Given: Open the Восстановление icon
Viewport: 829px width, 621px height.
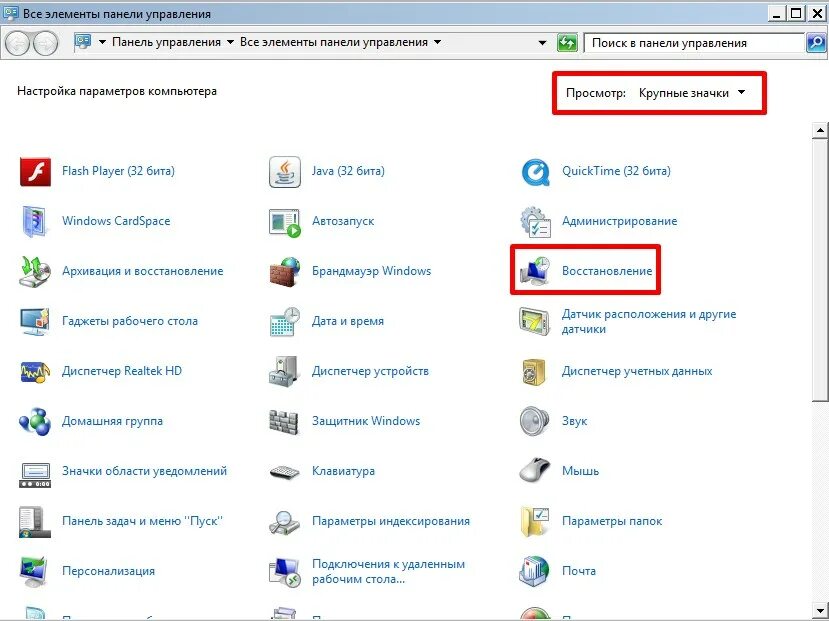Looking at the screenshot, I should tap(535, 271).
